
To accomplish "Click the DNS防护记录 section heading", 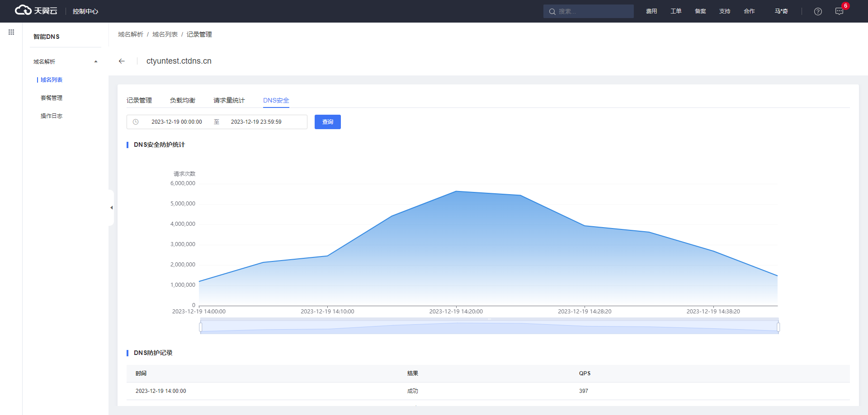I will click(x=153, y=353).
